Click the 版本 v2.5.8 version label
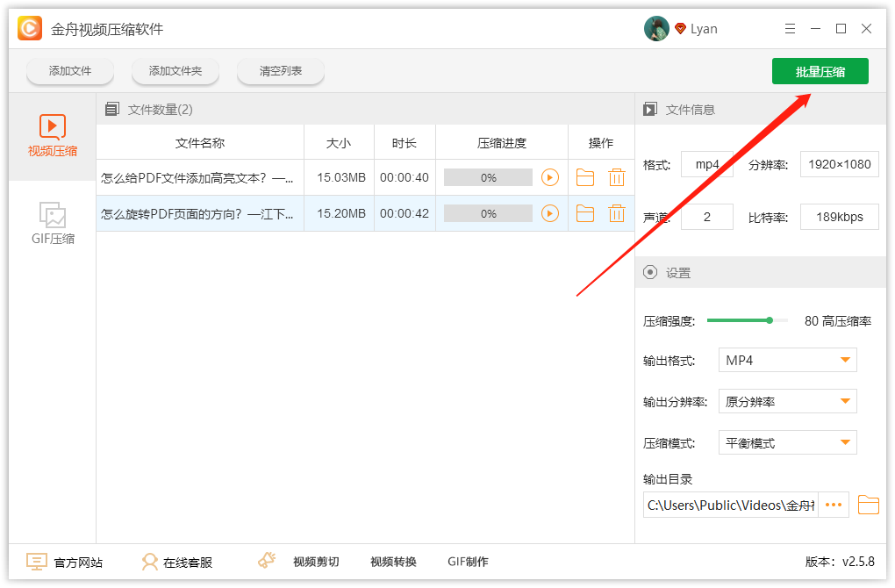Image resolution: width=895 pixels, height=588 pixels. pos(840,562)
